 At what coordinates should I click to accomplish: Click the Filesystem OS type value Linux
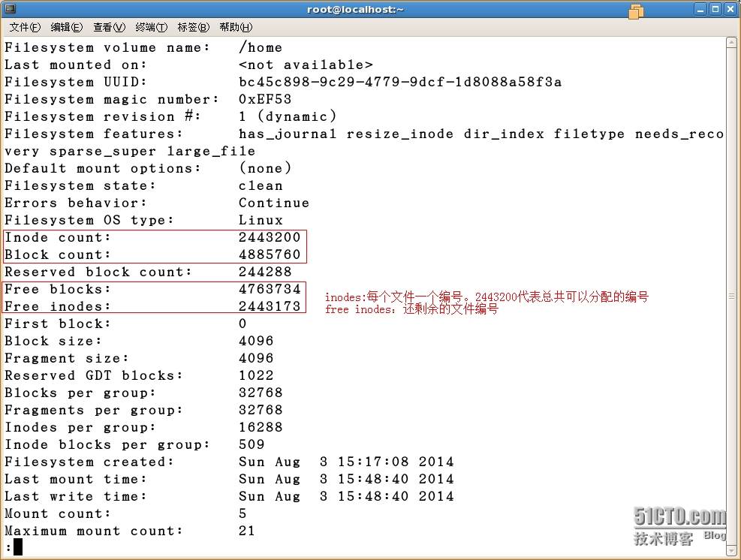(x=261, y=220)
